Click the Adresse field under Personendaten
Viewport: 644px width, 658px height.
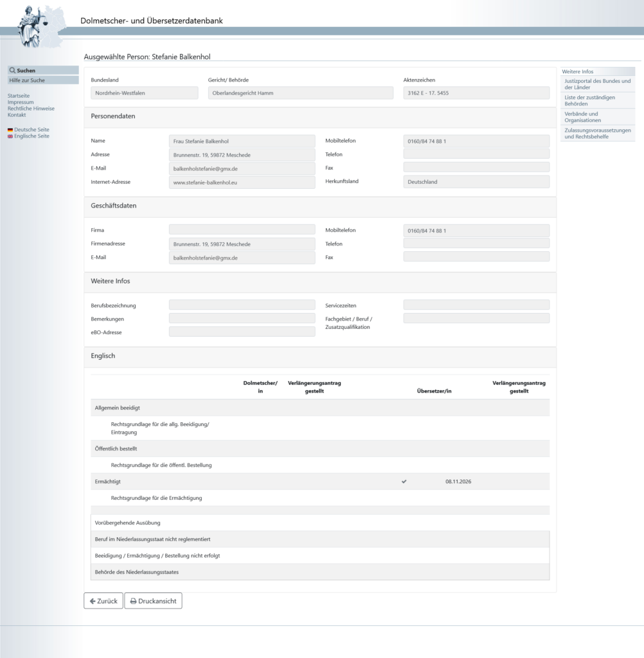pos(242,155)
